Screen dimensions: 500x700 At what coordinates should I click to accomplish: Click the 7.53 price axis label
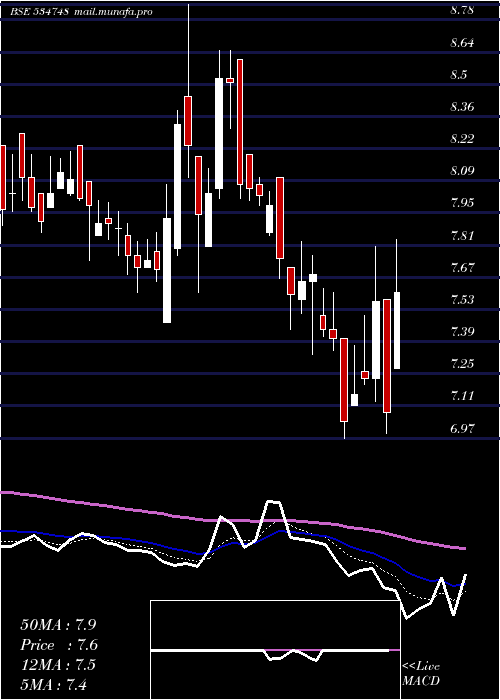point(462,299)
